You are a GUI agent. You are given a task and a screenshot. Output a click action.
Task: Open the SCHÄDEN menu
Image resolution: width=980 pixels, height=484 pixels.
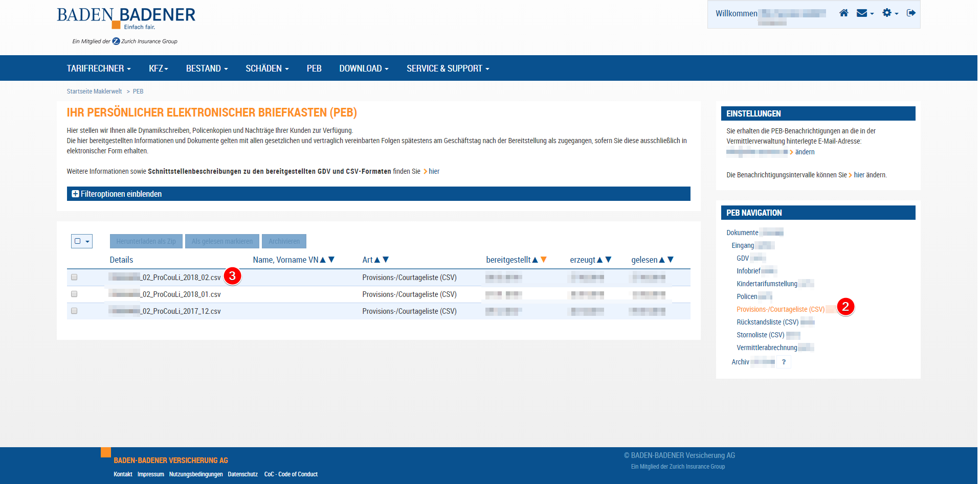click(x=267, y=68)
